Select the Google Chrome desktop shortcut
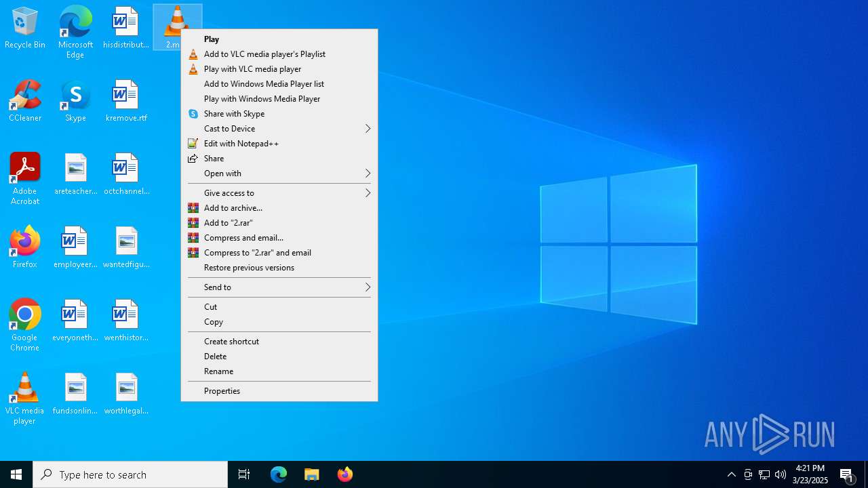Image resolution: width=868 pixels, height=488 pixels. click(25, 325)
